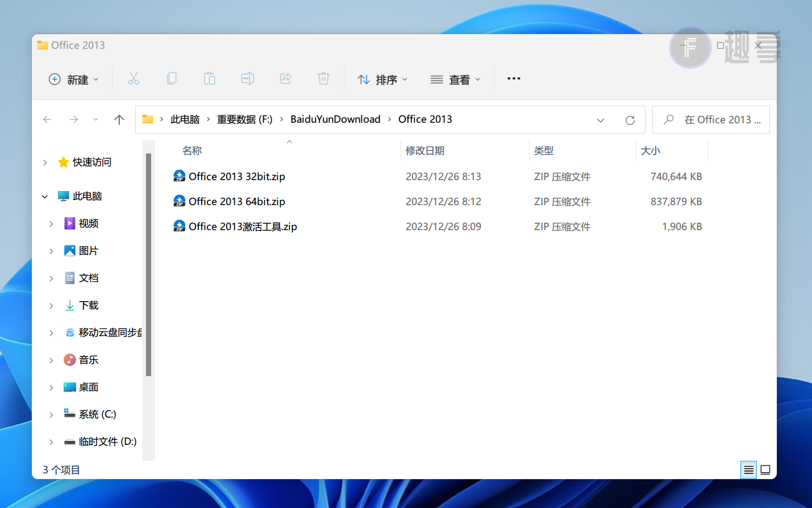Go back with the left arrow
812x508 pixels.
click(x=47, y=119)
